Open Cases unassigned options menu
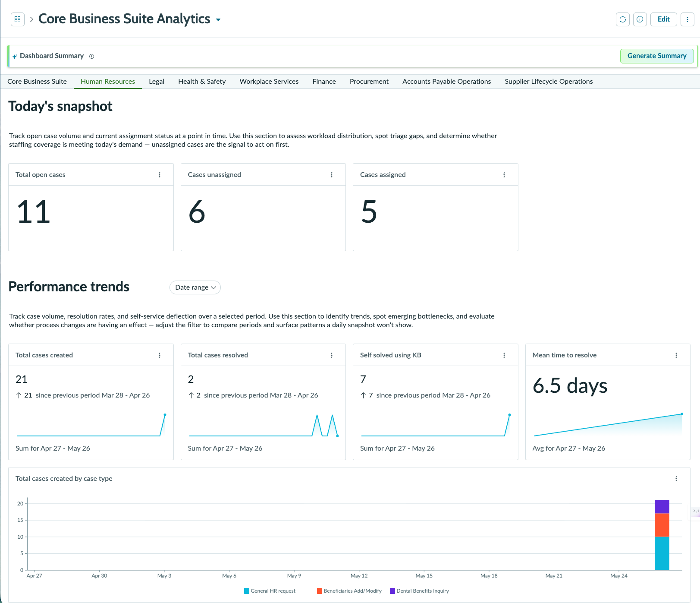 (332, 175)
